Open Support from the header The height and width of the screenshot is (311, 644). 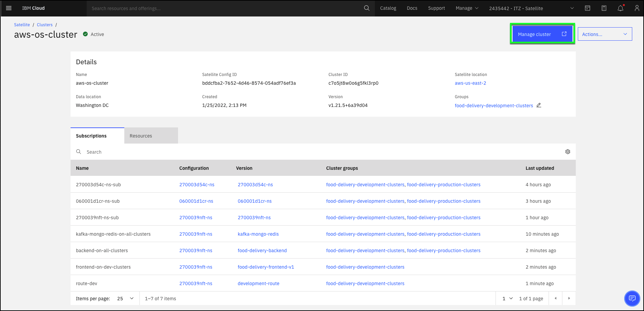click(436, 8)
